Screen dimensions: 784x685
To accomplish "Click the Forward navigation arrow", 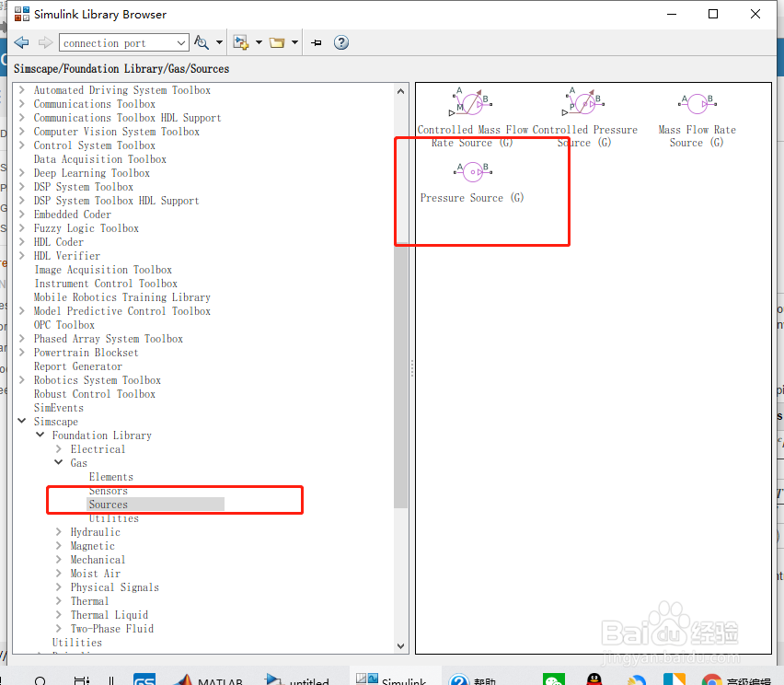I will coord(45,42).
